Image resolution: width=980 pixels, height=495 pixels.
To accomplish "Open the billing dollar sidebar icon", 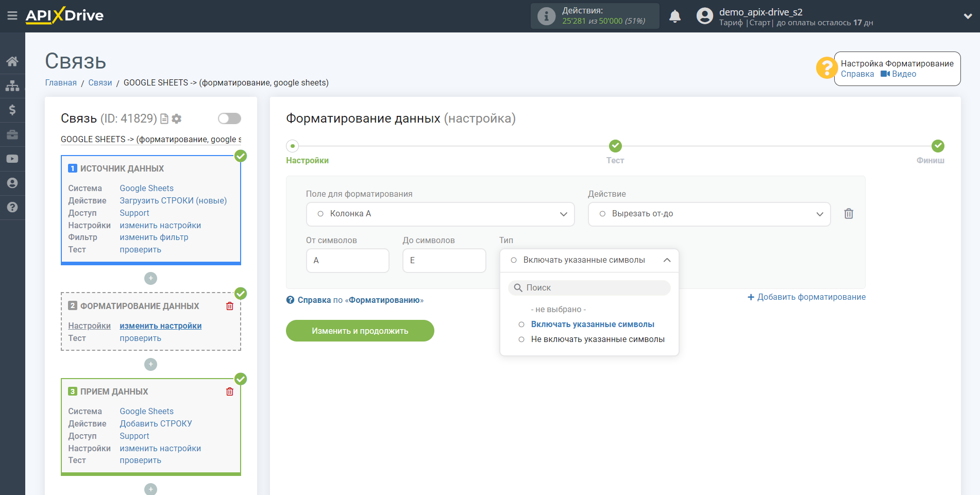I will coord(12,110).
